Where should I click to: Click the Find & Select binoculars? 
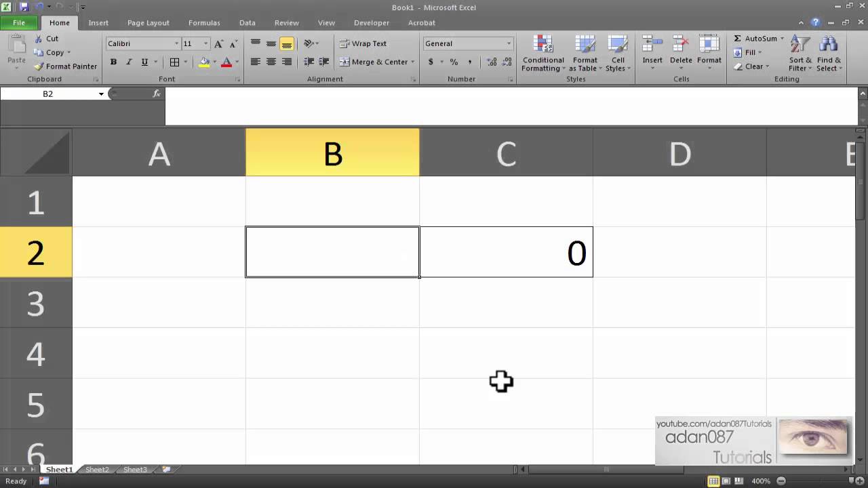pyautogui.click(x=828, y=45)
